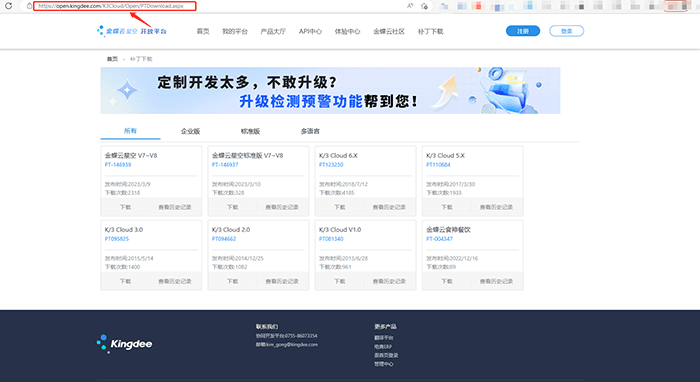The width and height of the screenshot is (700, 382).
Task: Click patch number PT-146937
Action: pos(225,165)
